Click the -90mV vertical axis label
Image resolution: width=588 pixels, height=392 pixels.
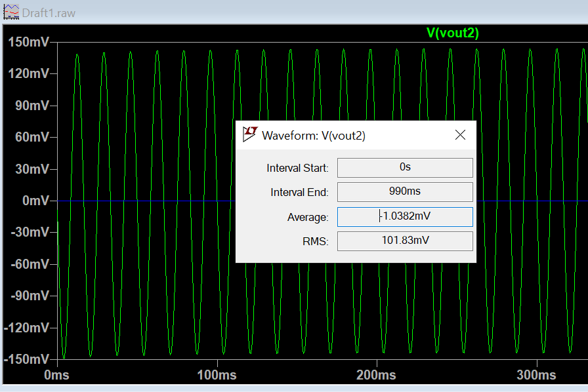[x=30, y=296]
